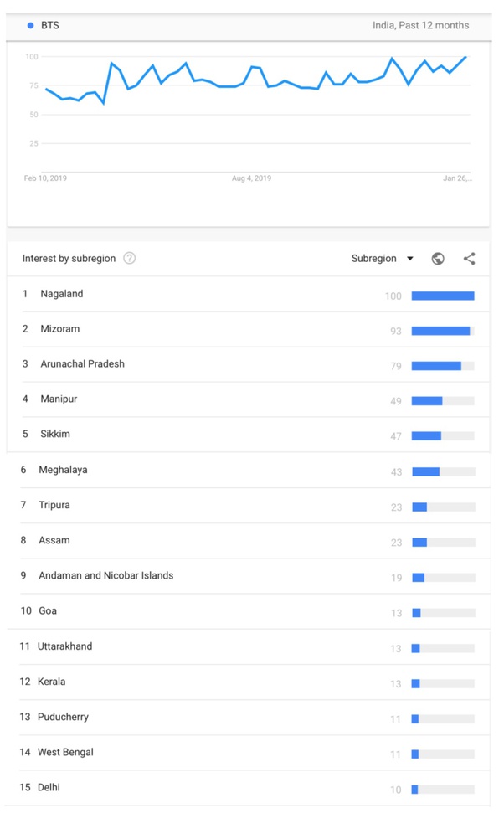Click the globe map view icon
The image size is (504, 839).
click(437, 259)
